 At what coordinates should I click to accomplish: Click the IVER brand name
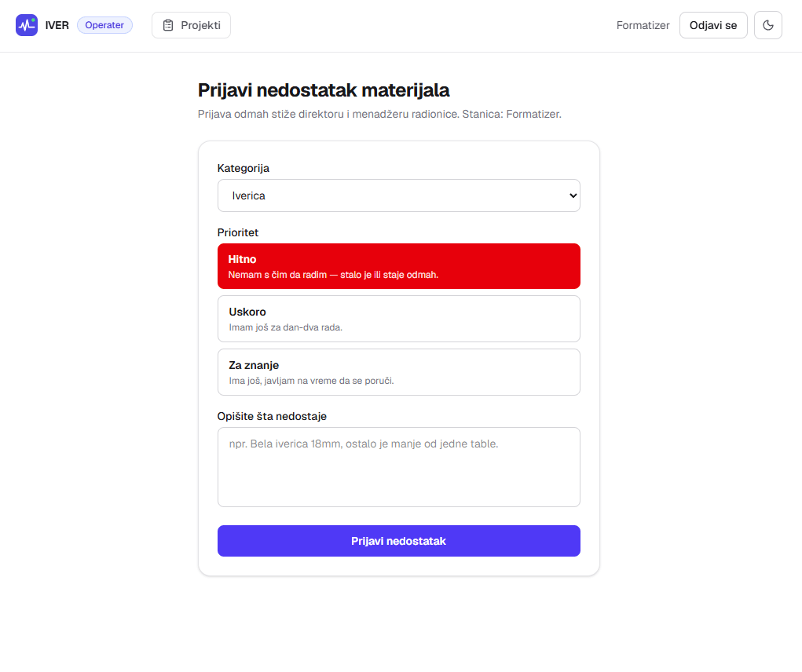pos(57,25)
